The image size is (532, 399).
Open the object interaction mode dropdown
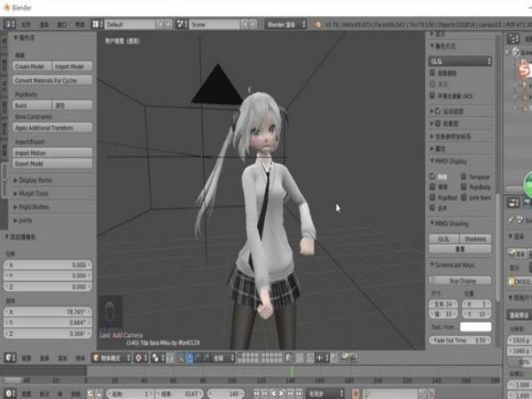tap(112, 358)
